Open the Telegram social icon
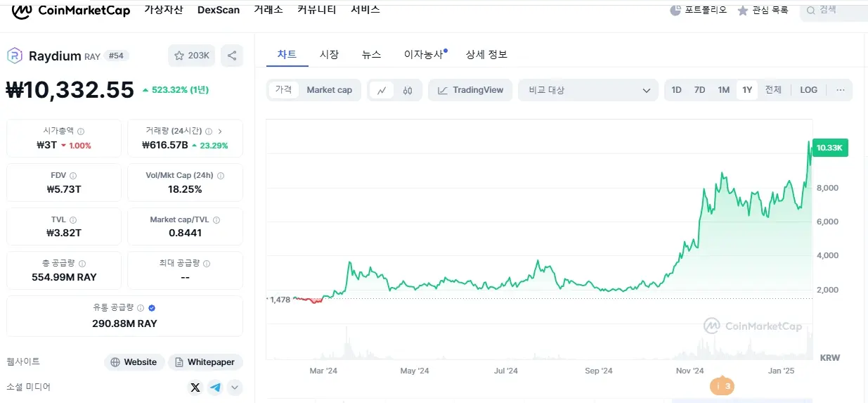This screenshot has width=868, height=403. click(216, 388)
